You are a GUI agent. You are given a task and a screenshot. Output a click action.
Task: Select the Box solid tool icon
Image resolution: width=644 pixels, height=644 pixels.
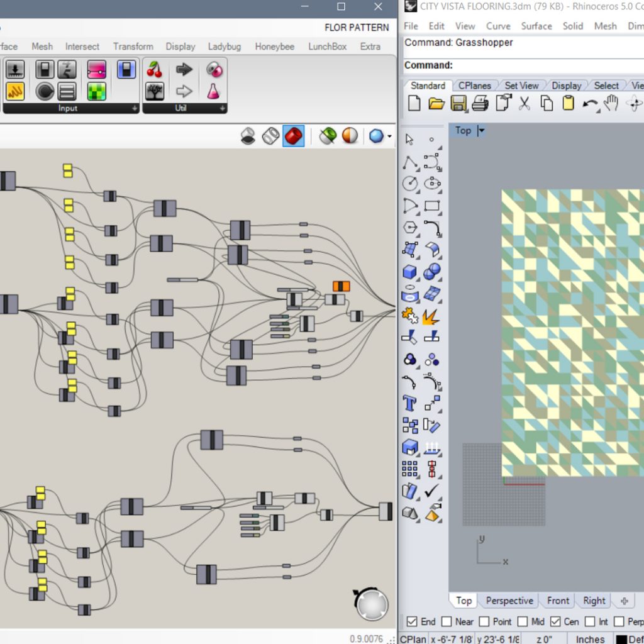coord(409,272)
